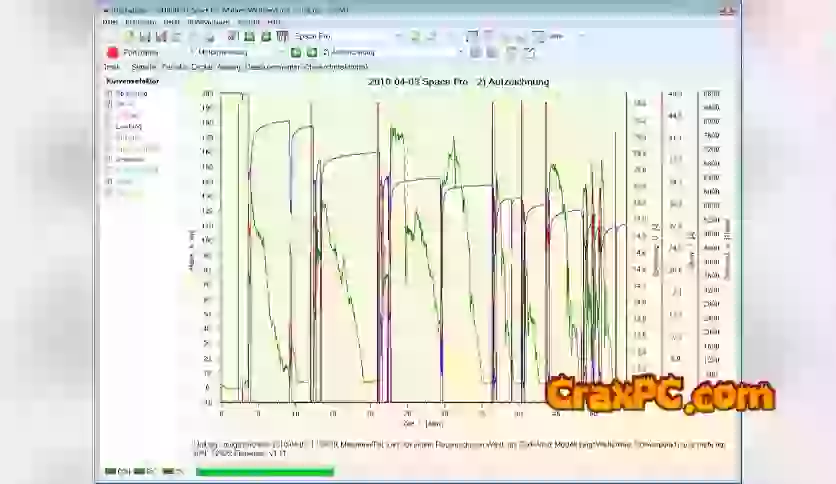Switch to the Digital tab
The width and height of the screenshot is (836, 484).
202,67
